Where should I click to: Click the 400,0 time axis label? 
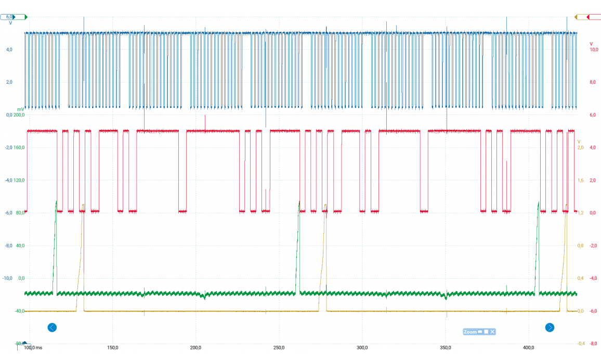pyautogui.click(x=529, y=347)
